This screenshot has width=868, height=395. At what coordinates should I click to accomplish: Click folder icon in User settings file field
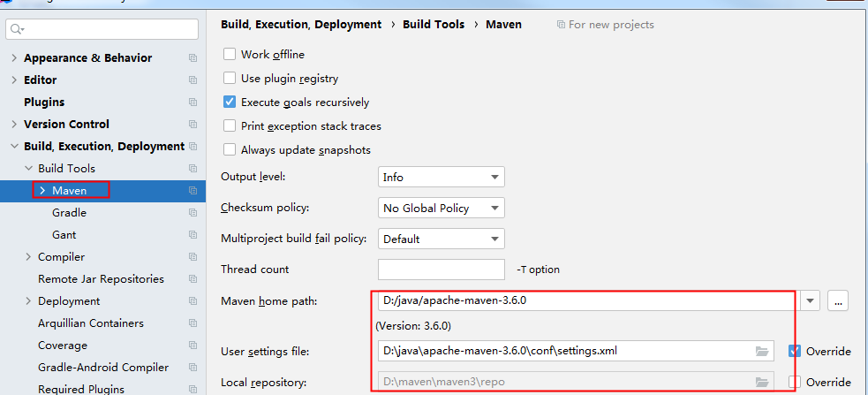point(762,351)
